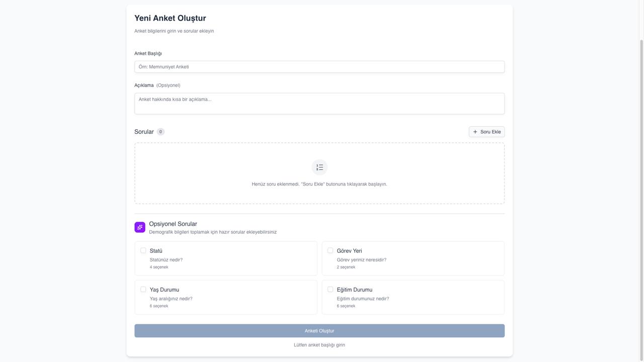Focus the Anket Başlığı text field

click(x=319, y=67)
